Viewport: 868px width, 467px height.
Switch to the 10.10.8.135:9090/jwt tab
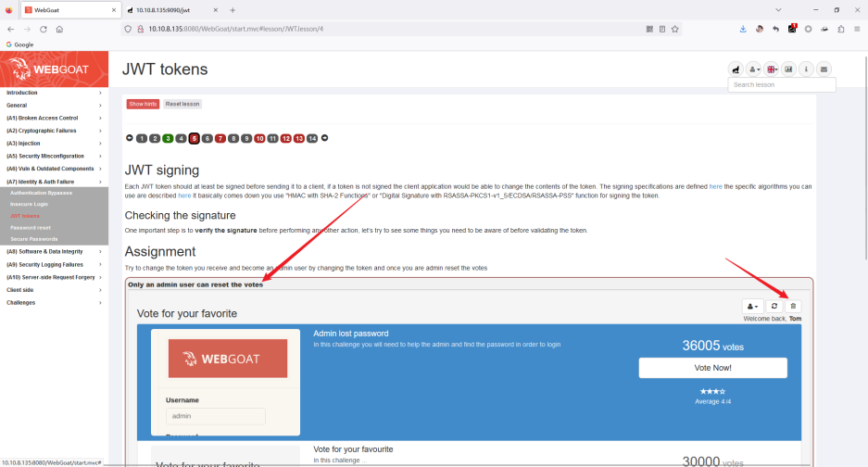[x=171, y=10]
